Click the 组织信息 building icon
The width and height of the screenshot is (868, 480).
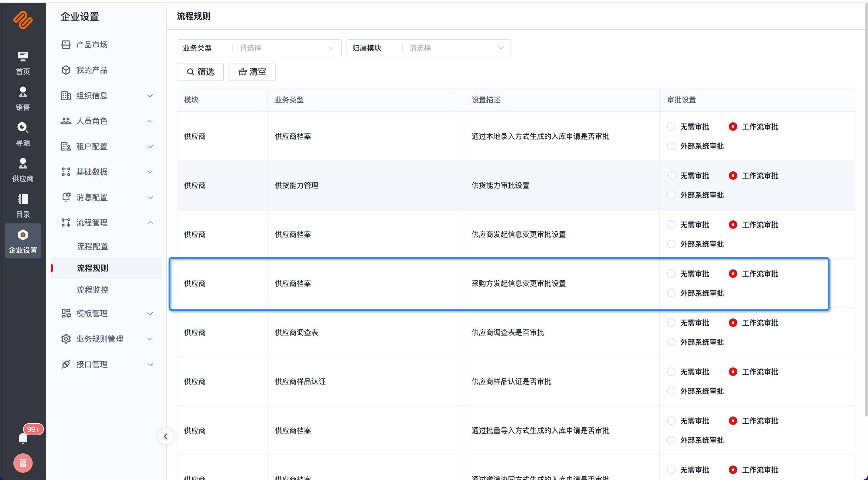tap(66, 96)
